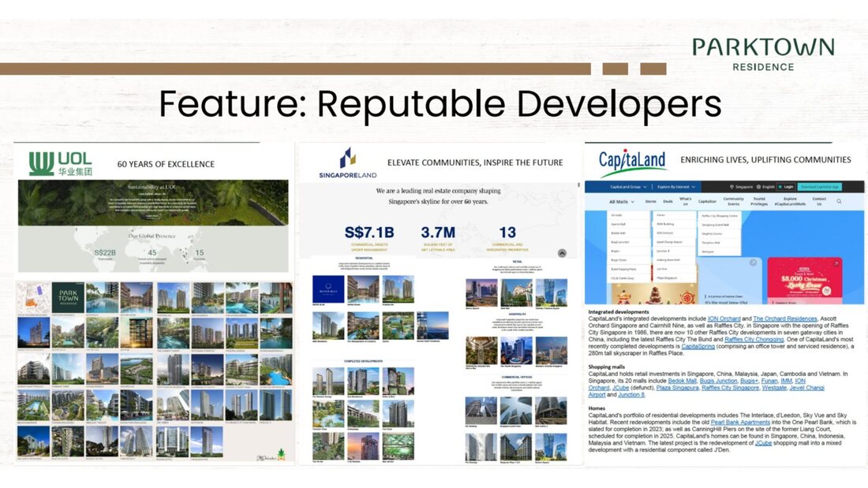Open the CapitaLand Group dropdown
The height and width of the screenshot is (488, 868).
(628, 187)
